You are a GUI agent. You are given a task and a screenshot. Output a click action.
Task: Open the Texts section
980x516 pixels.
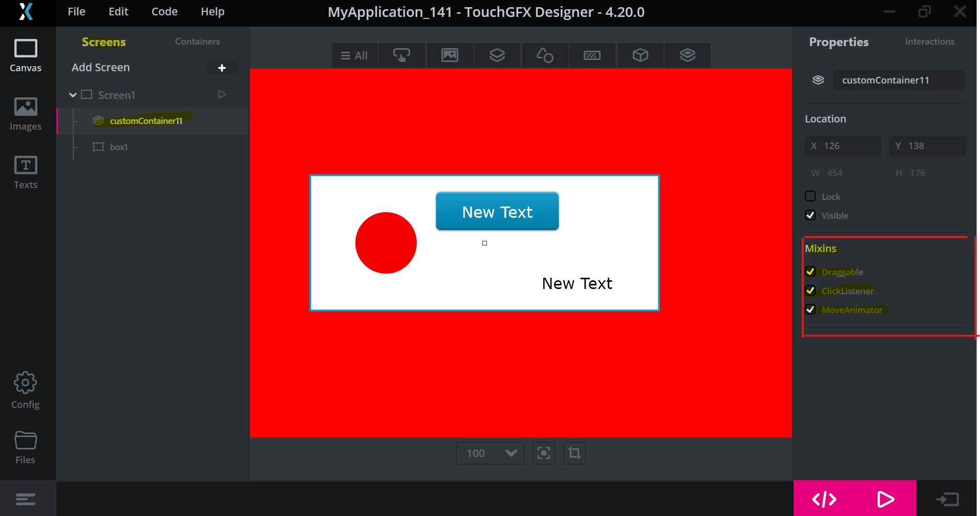point(26,172)
